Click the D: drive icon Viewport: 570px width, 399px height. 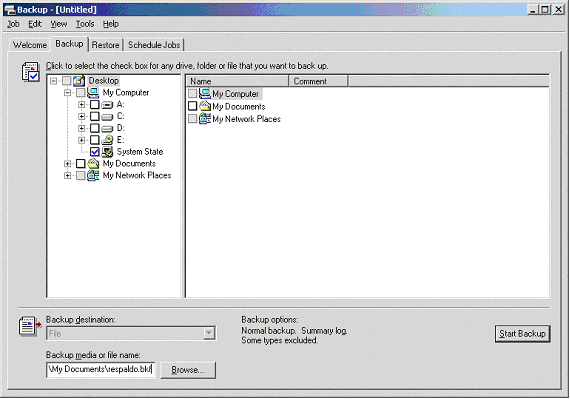(107, 128)
